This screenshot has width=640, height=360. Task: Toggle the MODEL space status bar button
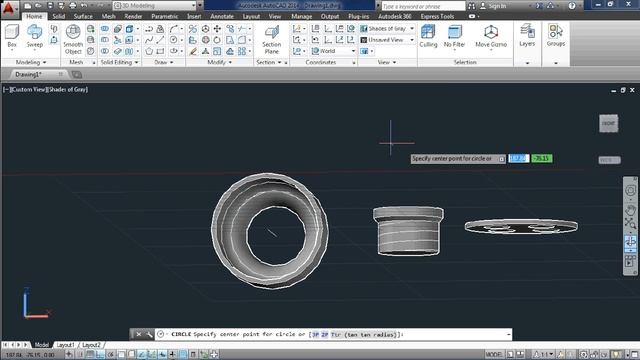click(494, 354)
